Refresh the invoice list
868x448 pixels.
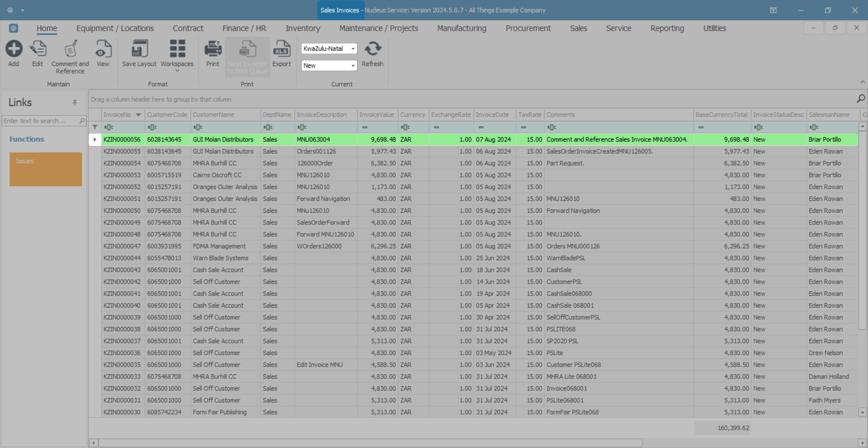pyautogui.click(x=373, y=49)
